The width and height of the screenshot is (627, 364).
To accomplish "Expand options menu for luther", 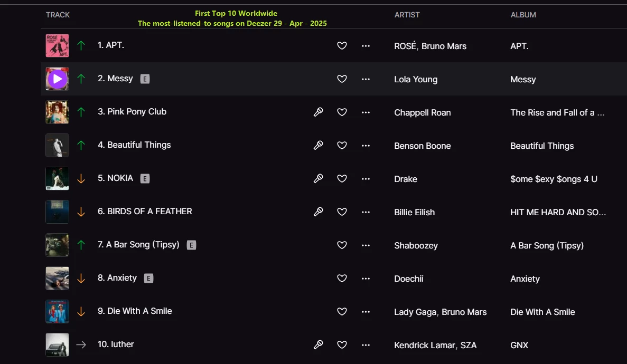I will coord(366,345).
